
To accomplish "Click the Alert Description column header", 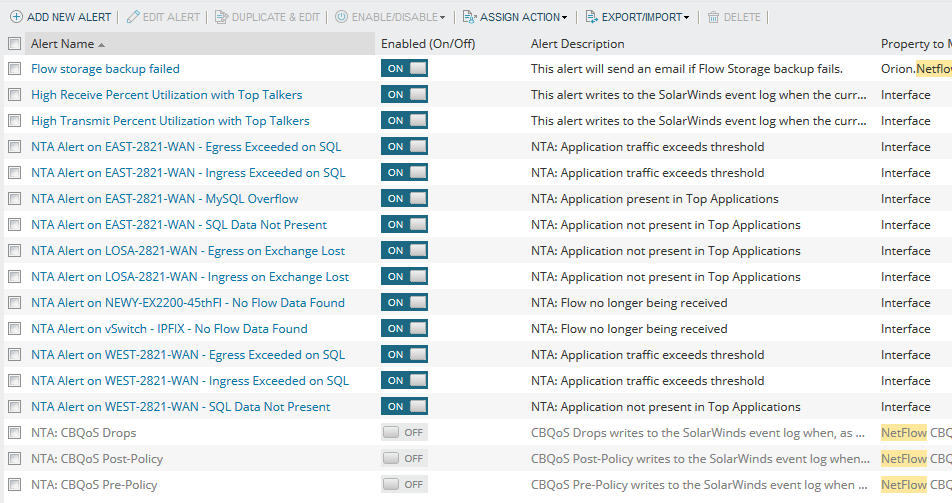I will pyautogui.click(x=577, y=44).
